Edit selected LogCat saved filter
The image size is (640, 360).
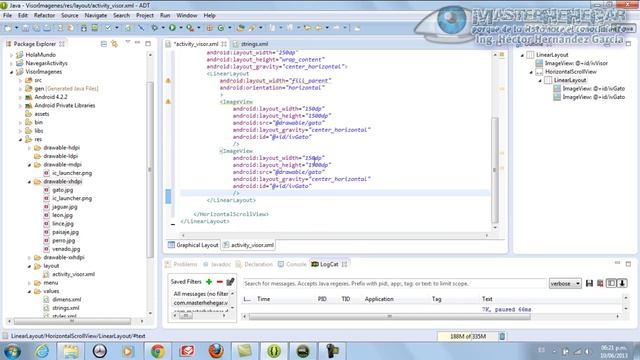230,282
